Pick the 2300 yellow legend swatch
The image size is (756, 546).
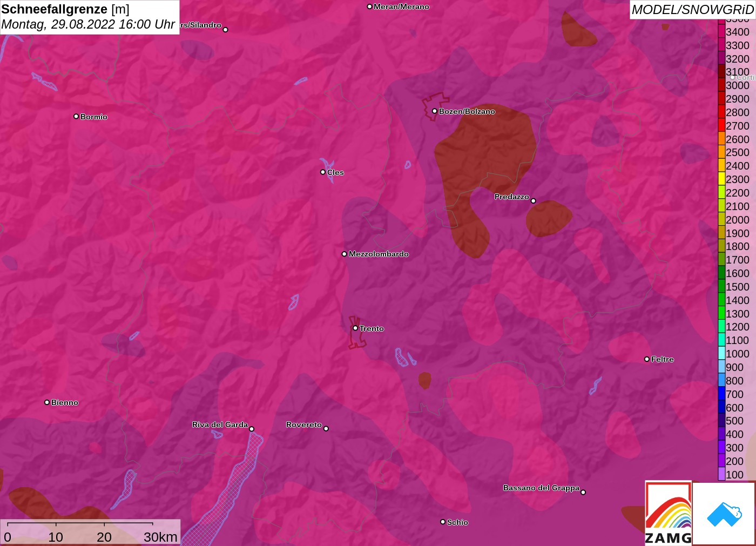[x=721, y=179]
